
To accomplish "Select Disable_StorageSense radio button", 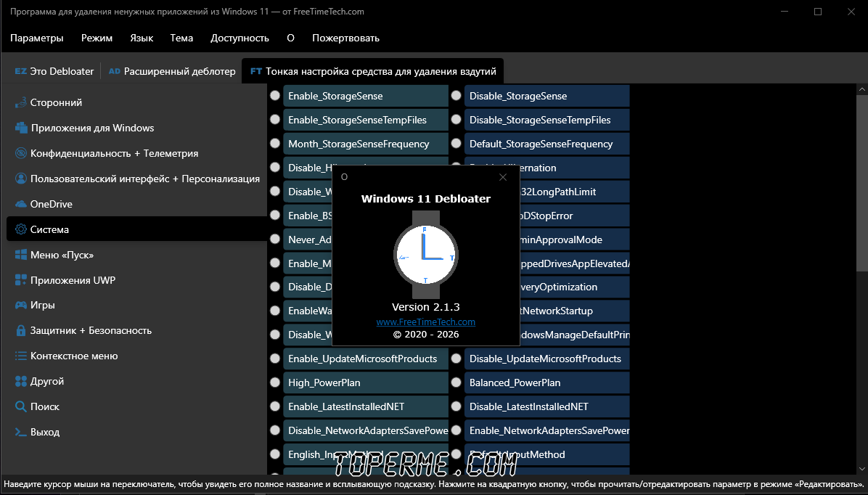I will coord(456,95).
